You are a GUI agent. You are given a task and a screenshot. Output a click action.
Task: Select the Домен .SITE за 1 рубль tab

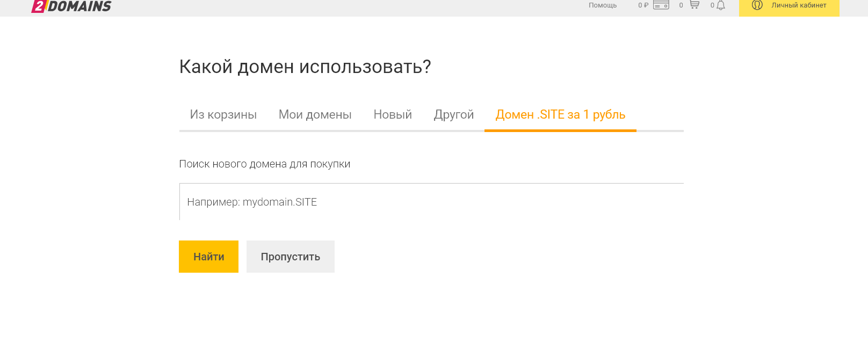coord(560,115)
